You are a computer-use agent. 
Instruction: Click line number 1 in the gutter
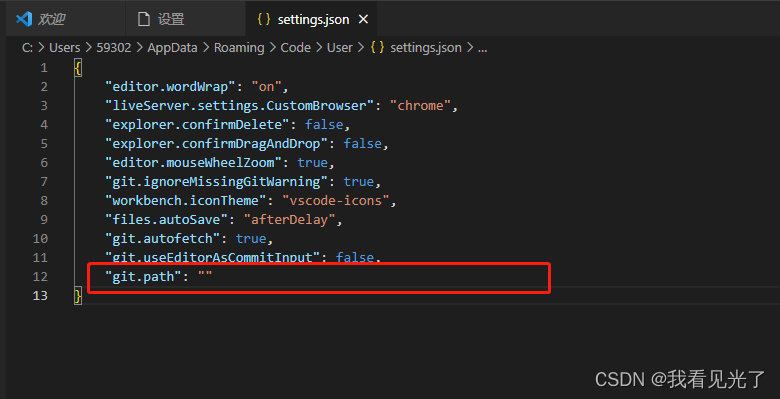pyautogui.click(x=44, y=67)
